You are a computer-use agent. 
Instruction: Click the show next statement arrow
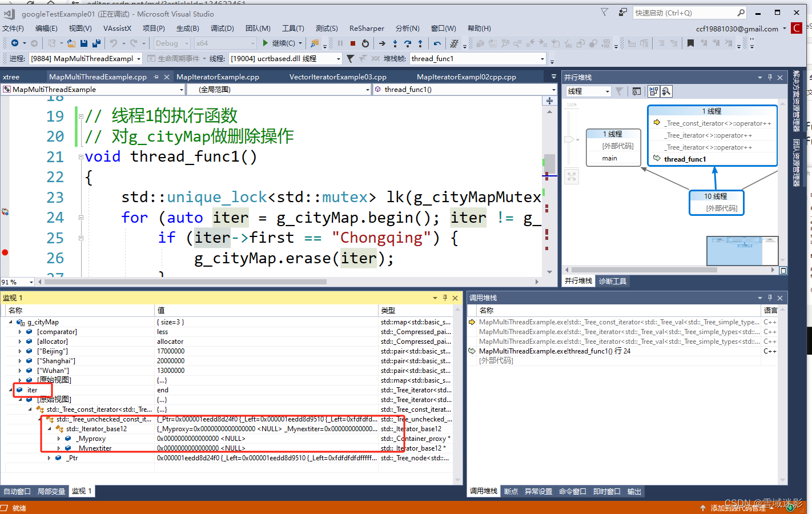[x=382, y=43]
